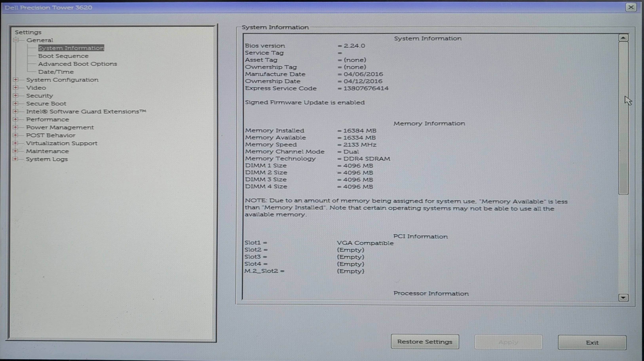Click the Memory Channel Mode value Dual

(x=351, y=152)
